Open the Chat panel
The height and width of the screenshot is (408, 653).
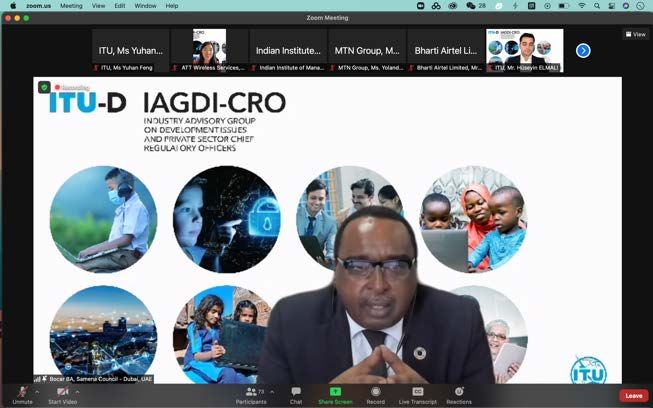point(296,395)
